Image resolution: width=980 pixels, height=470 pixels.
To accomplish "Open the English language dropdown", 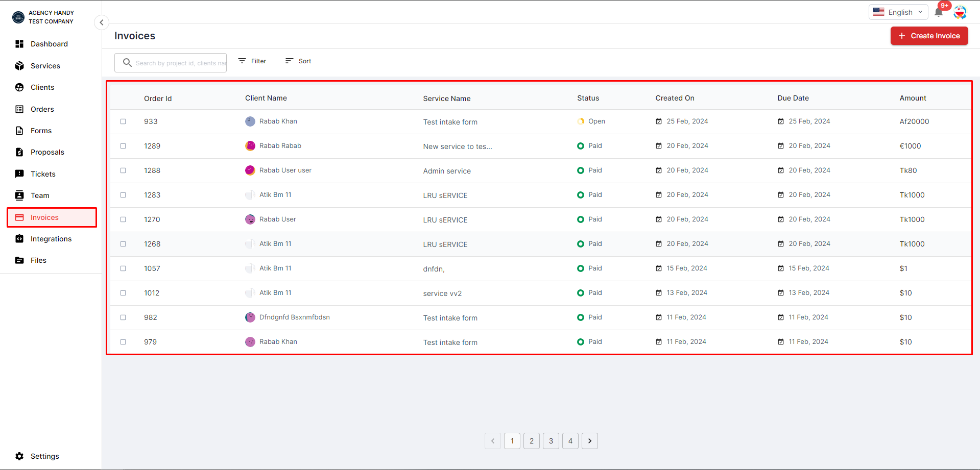I will point(898,12).
